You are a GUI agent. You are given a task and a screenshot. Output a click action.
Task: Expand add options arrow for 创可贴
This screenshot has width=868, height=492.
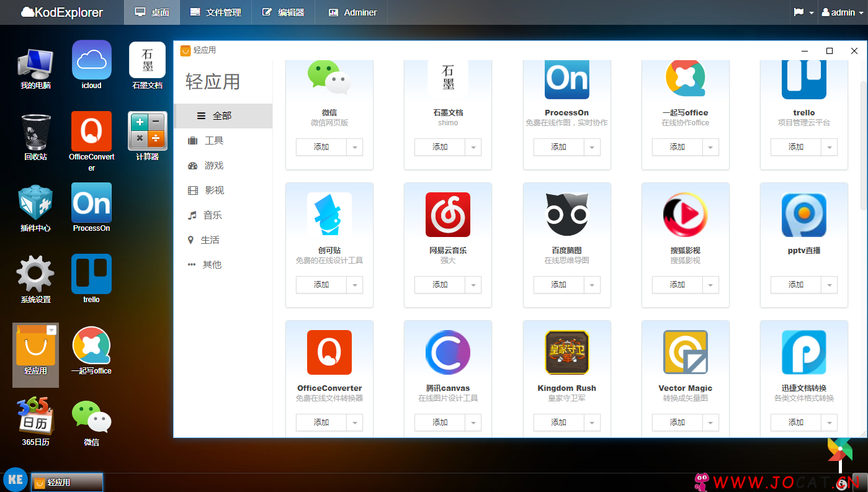click(x=355, y=285)
